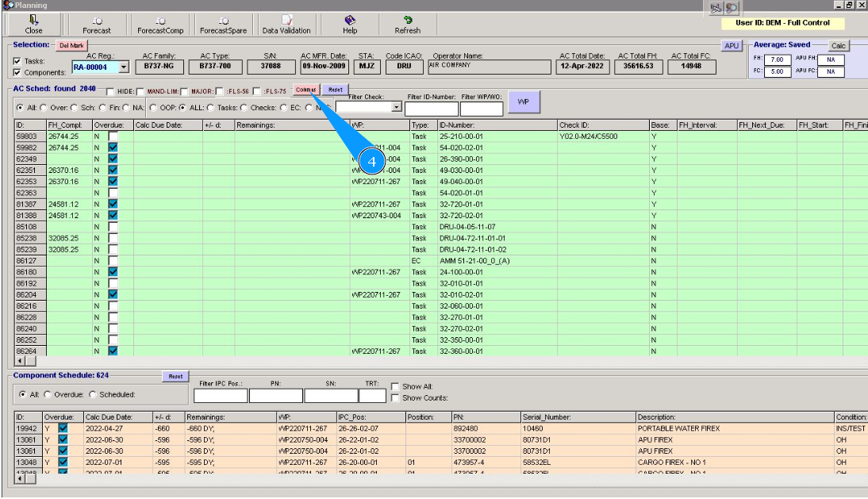The image size is (868, 499).
Task: Select the Checks radio filter
Action: point(244,107)
